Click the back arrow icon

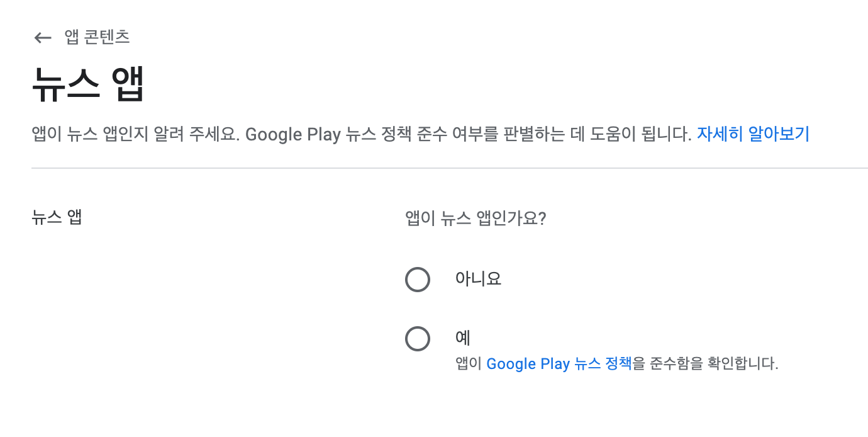(x=43, y=38)
